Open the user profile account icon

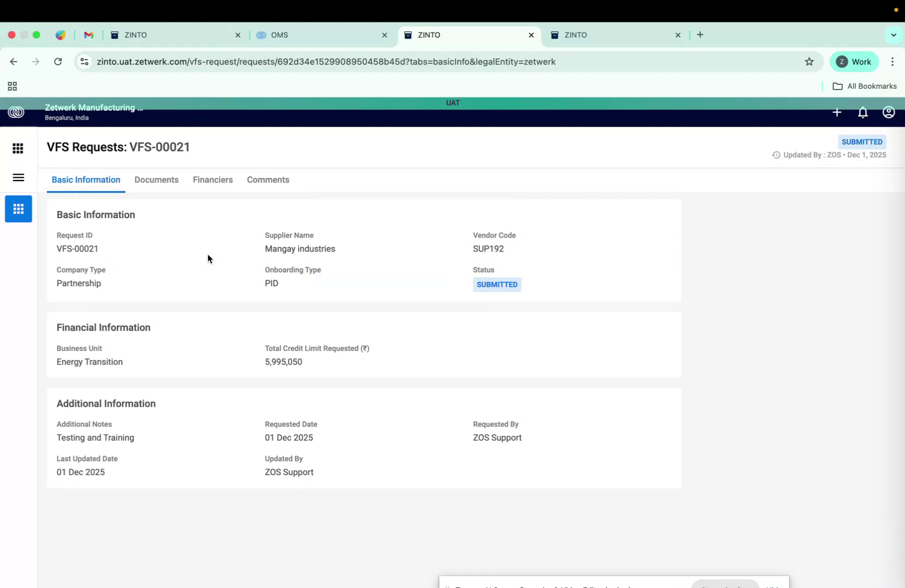click(x=889, y=112)
